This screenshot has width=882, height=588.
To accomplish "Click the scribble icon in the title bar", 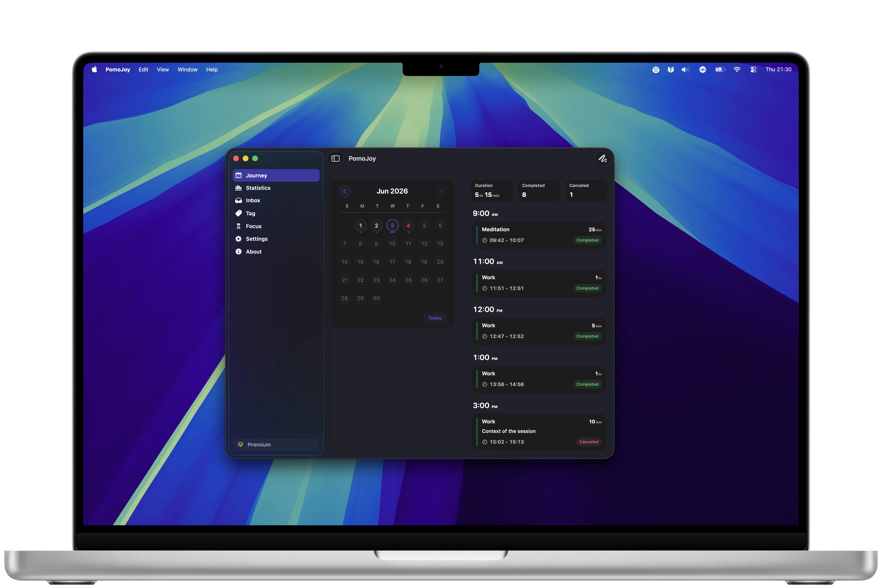I will 603,159.
